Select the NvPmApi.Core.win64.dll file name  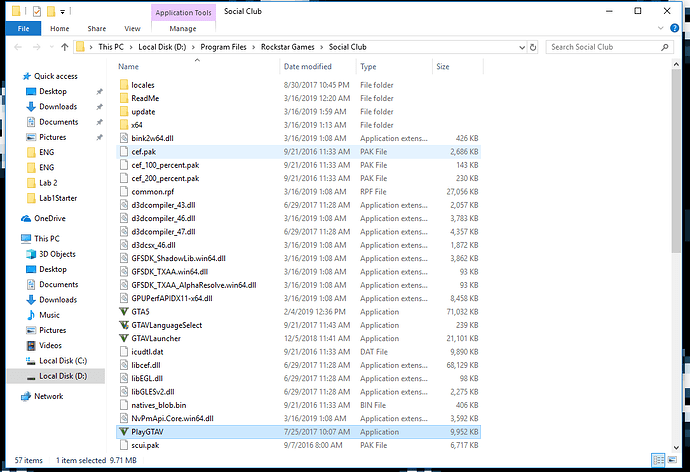[172, 418]
